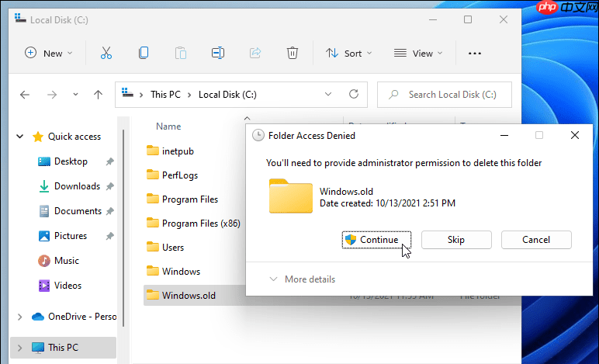The width and height of the screenshot is (599, 364).
Task: Click the Rename icon in toolbar
Action: click(x=218, y=53)
